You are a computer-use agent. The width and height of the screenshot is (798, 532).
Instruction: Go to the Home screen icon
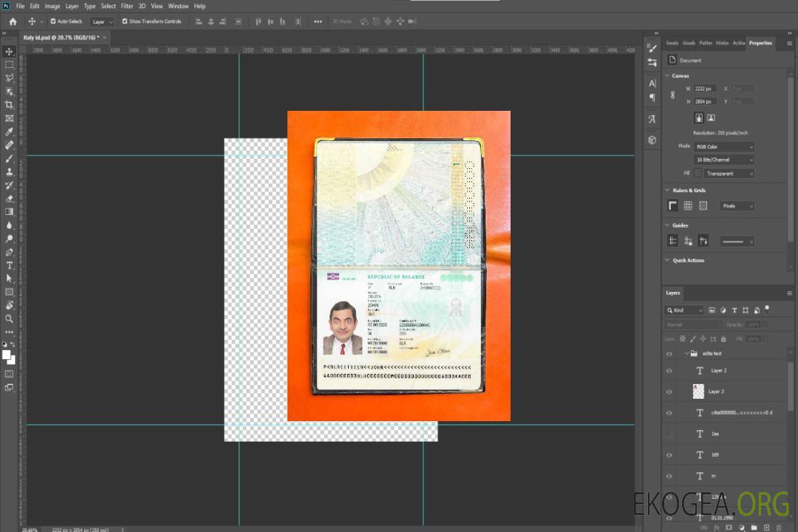pyautogui.click(x=13, y=21)
